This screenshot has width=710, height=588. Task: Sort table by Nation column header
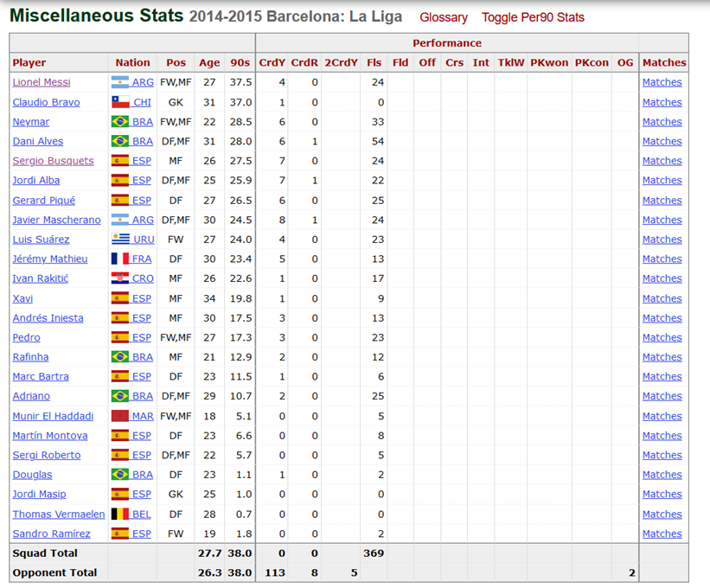(132, 62)
